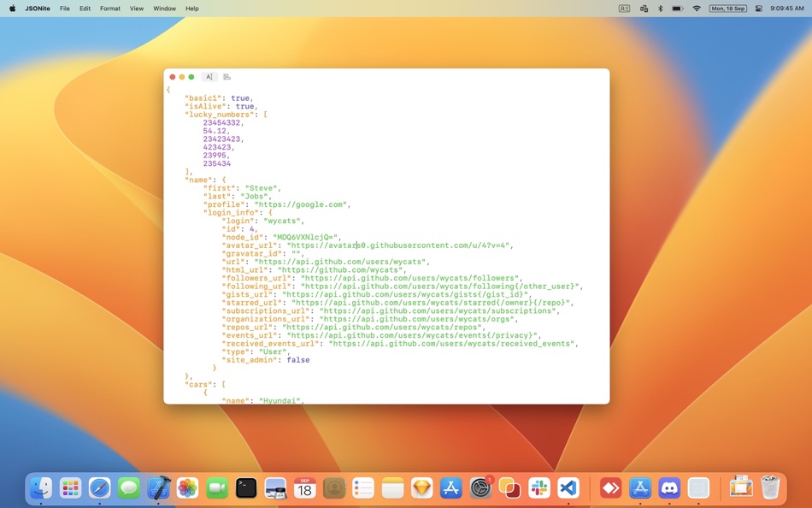Click the true value of isAlive

[x=244, y=106]
